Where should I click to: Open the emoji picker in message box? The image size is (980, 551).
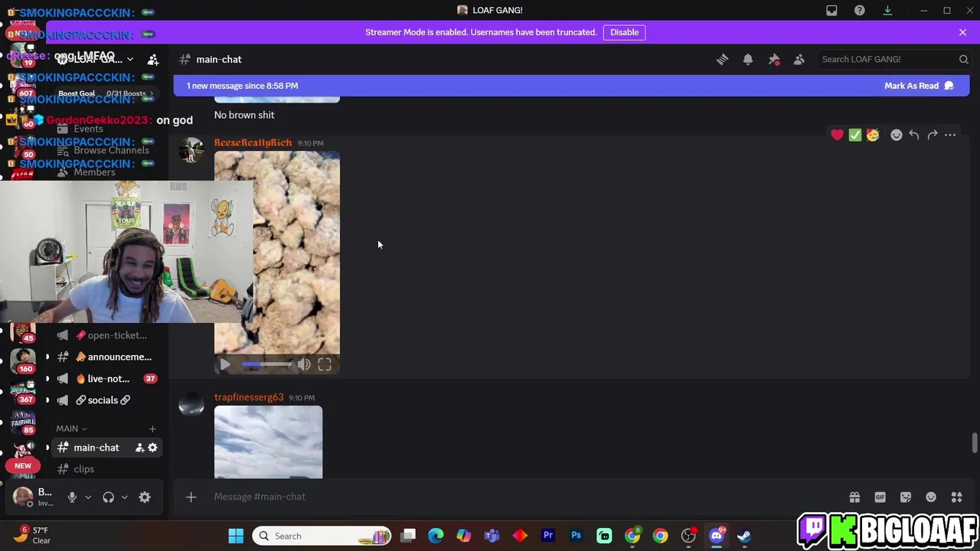click(931, 497)
